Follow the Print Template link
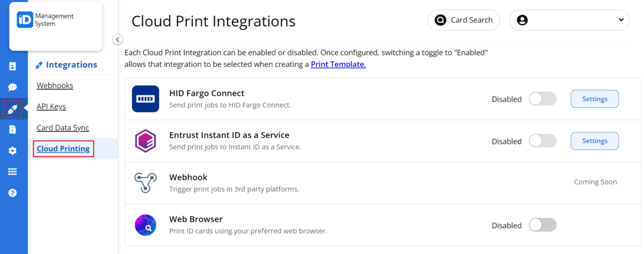Screen dimensions: 644x254 point(338,64)
